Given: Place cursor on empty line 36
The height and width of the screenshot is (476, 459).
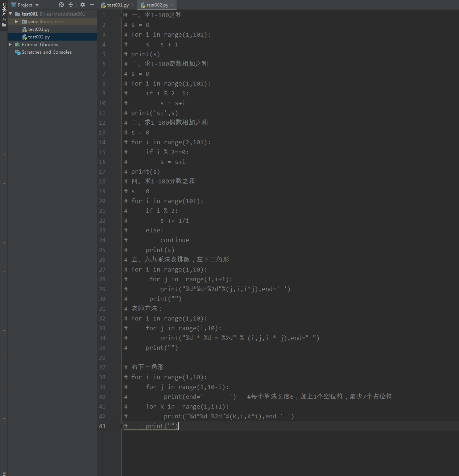Looking at the screenshot, I should [x=290, y=358].
